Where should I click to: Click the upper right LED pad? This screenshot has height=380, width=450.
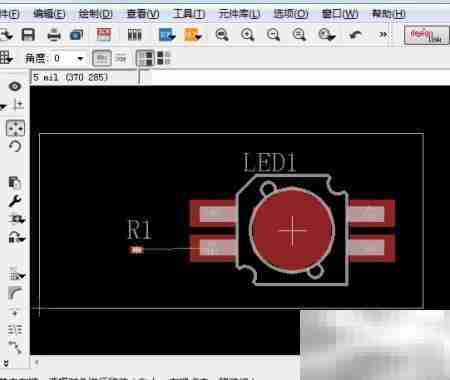pyautogui.click(x=372, y=214)
